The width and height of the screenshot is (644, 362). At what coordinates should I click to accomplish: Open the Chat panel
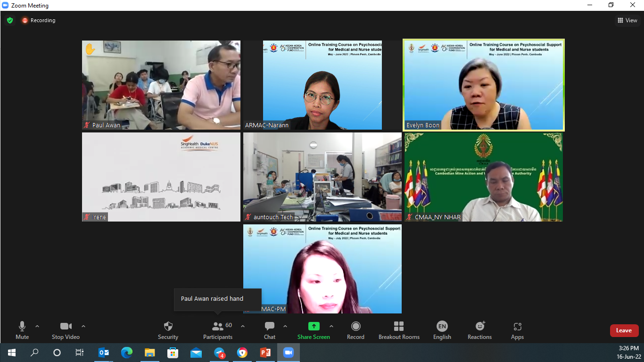270,330
